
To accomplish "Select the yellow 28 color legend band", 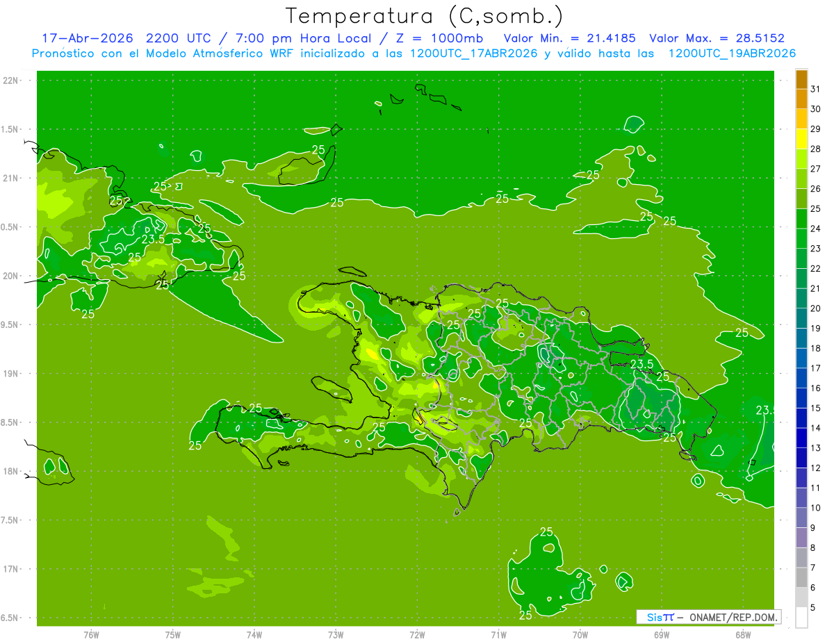I will (801, 140).
